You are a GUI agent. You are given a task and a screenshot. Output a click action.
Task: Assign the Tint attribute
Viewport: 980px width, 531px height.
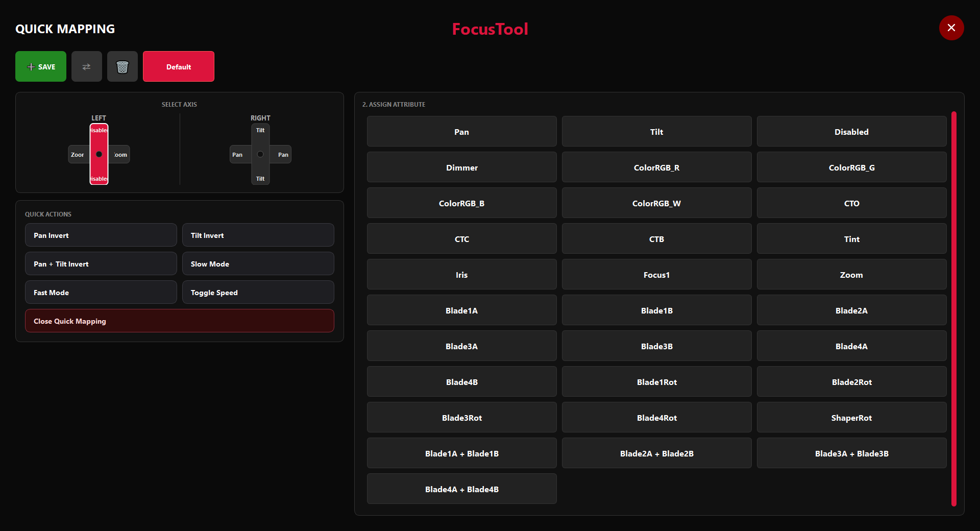pyautogui.click(x=852, y=238)
